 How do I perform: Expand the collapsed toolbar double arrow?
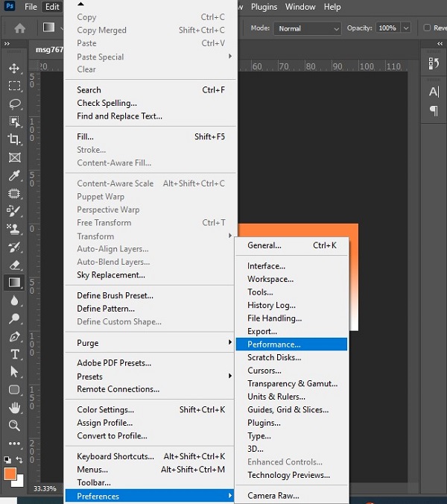pos(7,43)
